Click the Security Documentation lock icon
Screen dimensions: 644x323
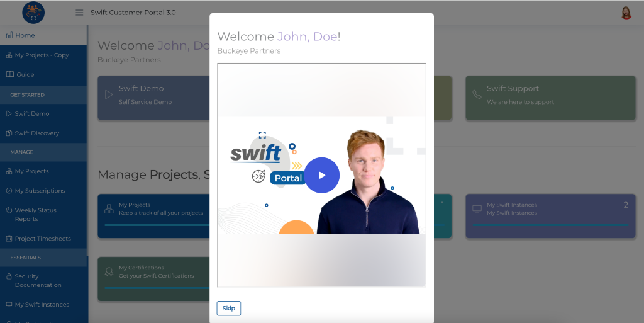click(9, 276)
